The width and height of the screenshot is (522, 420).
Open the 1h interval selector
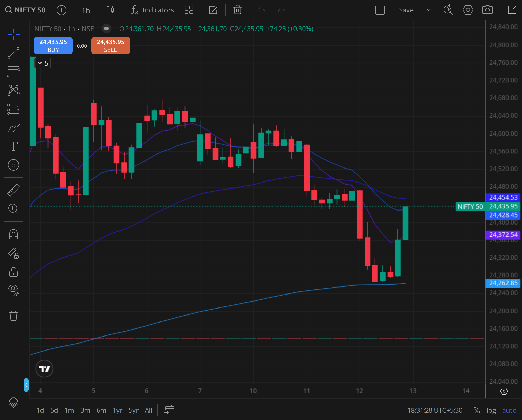click(86, 10)
